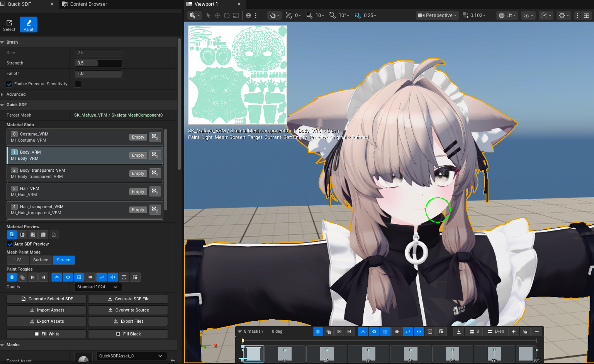The width and height of the screenshot is (594, 364).
Task: Collapse the Masks section
Action: tap(2, 345)
